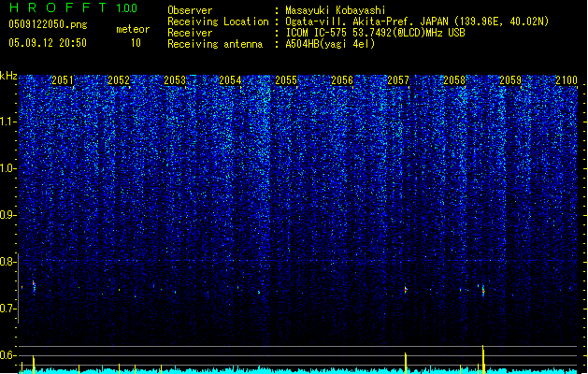
Task: Click the 2052 time marker
Action: pos(119,80)
